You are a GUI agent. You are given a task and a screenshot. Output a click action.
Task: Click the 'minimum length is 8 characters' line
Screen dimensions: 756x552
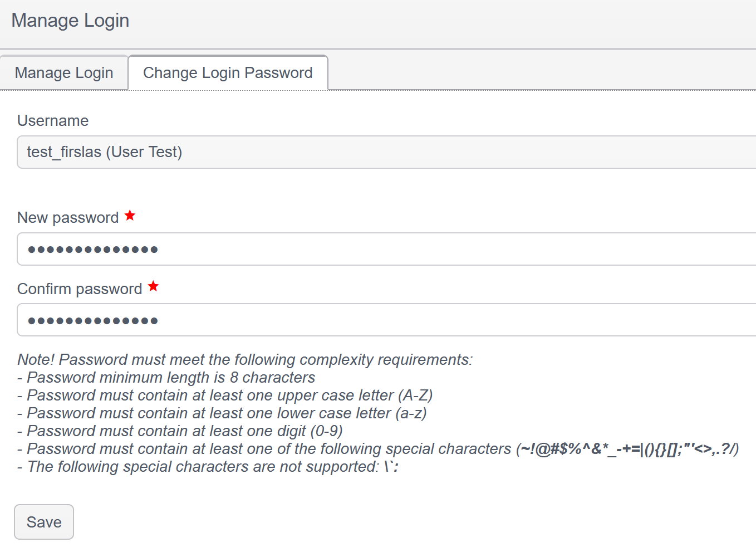coord(166,378)
